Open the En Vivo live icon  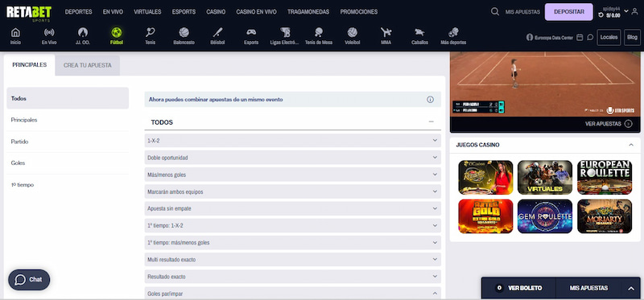pos(49,32)
